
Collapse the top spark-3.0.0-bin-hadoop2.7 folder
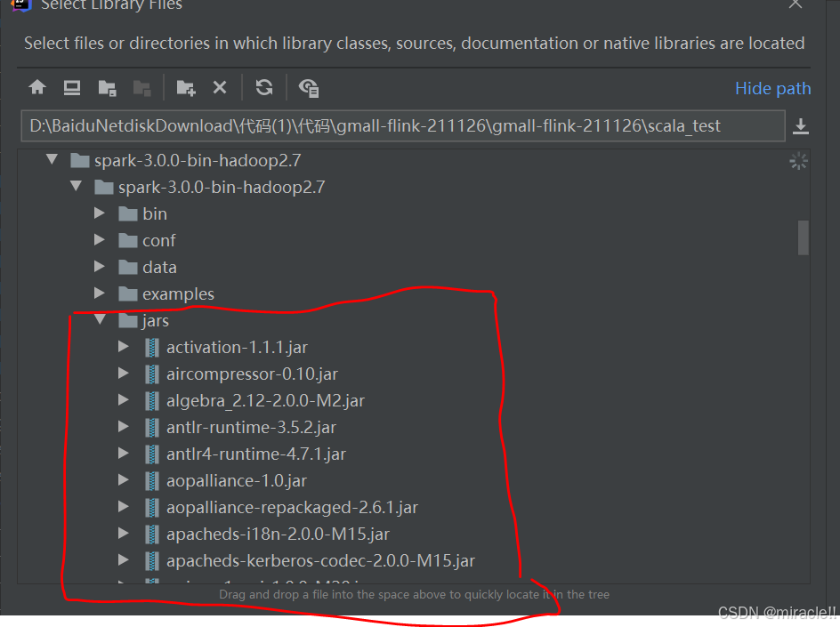(52, 159)
